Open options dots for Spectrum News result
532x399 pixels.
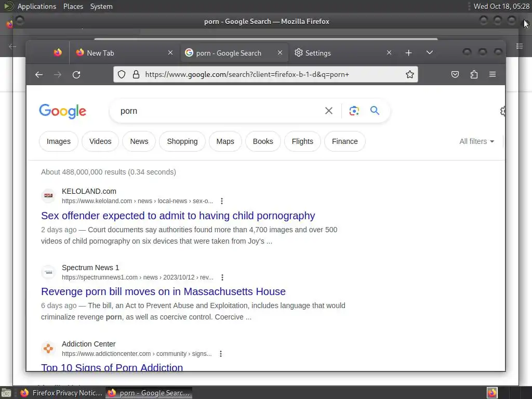[x=222, y=277]
